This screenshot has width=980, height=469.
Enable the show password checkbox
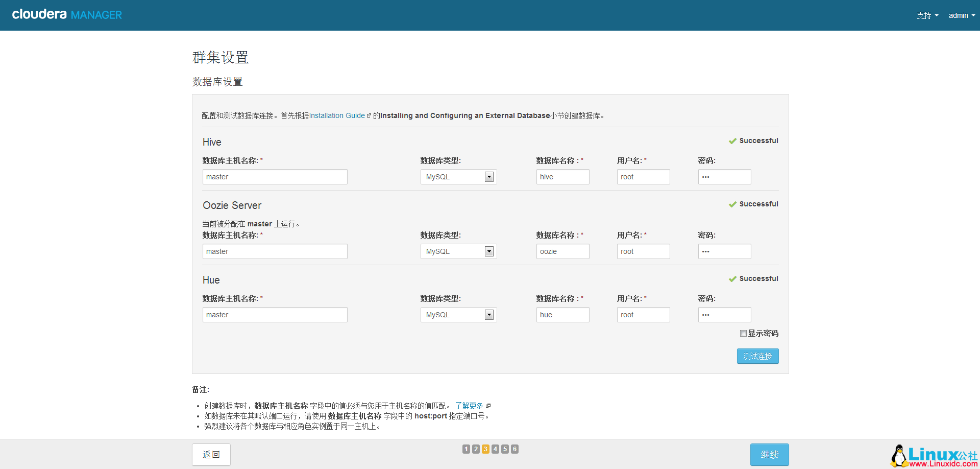click(x=743, y=334)
